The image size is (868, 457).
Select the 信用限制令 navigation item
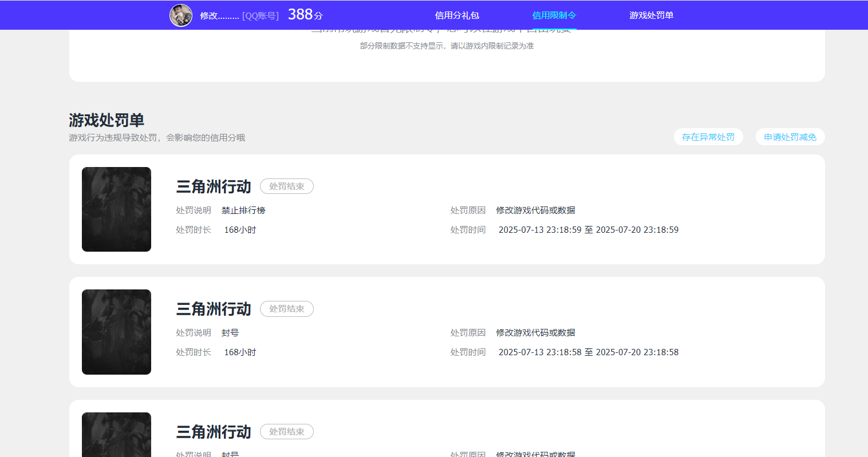(x=554, y=15)
